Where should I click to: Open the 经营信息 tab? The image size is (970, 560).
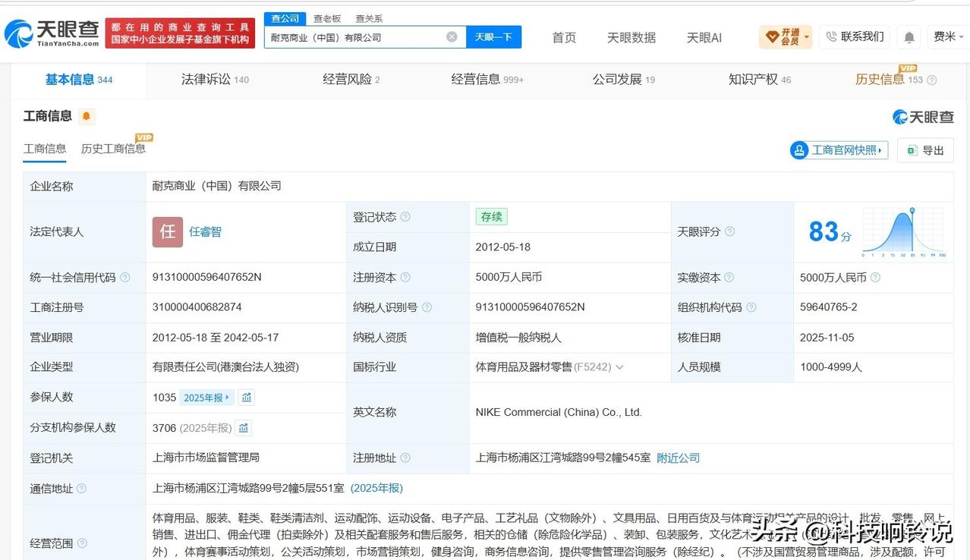click(x=487, y=80)
